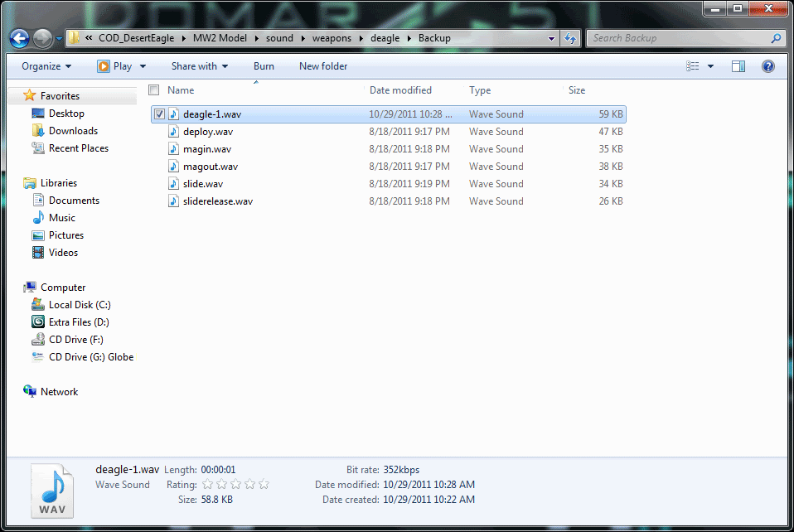Open Computer in navigation pane
The image size is (794, 532).
point(63,288)
